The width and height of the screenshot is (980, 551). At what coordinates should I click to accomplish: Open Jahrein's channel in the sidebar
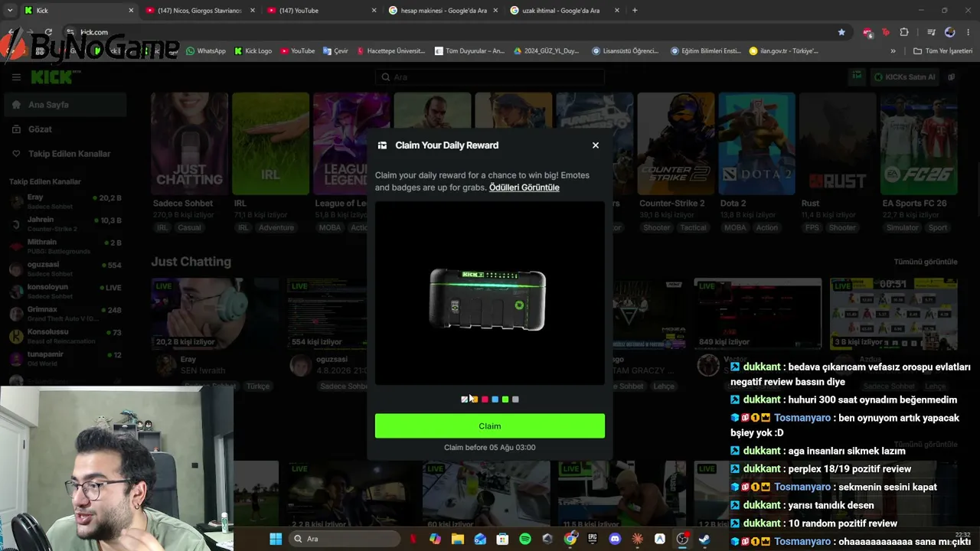click(x=65, y=224)
